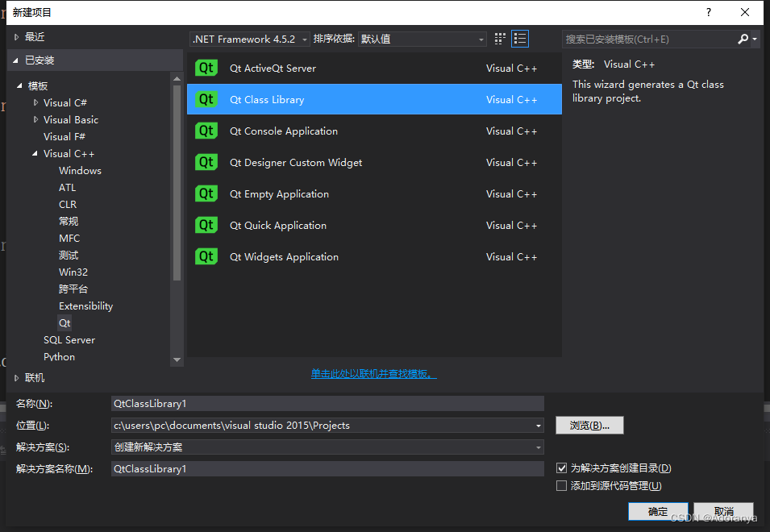Click the Qt icon beside Qt Designer Custom Widget
770x532 pixels.
click(x=206, y=162)
